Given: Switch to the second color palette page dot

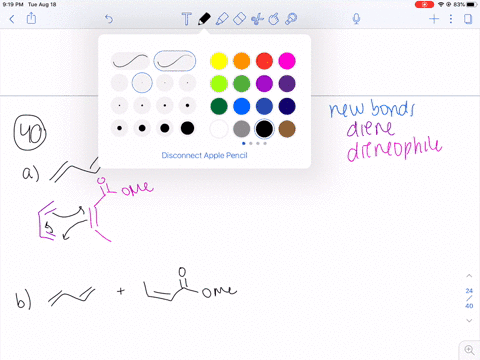Looking at the screenshot, I should tap(251, 144).
